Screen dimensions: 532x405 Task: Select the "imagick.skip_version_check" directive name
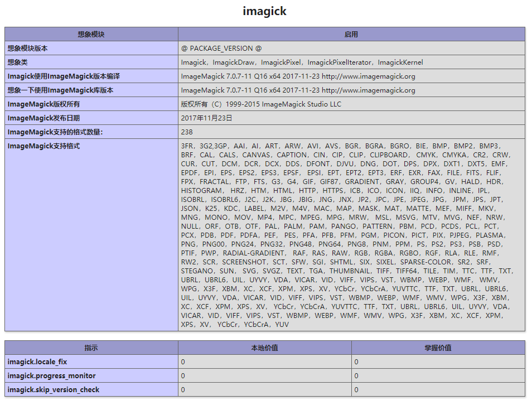tap(54, 389)
